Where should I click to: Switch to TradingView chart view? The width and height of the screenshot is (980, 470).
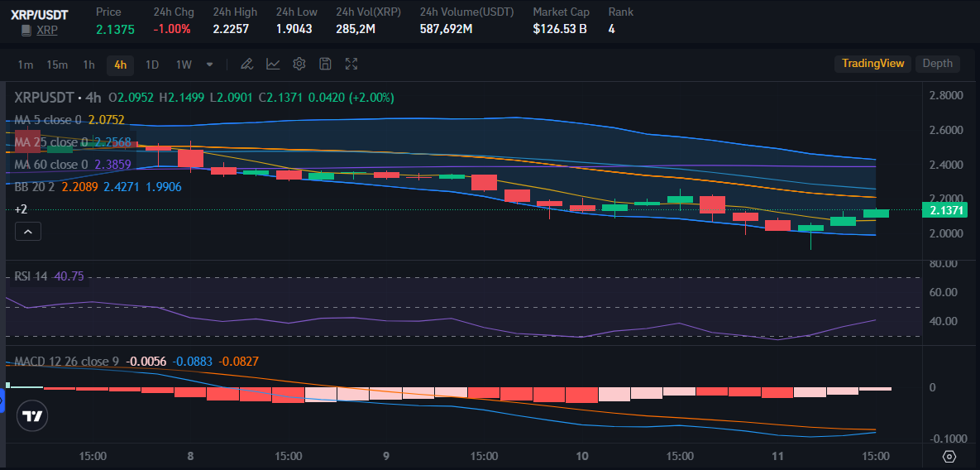point(872,63)
